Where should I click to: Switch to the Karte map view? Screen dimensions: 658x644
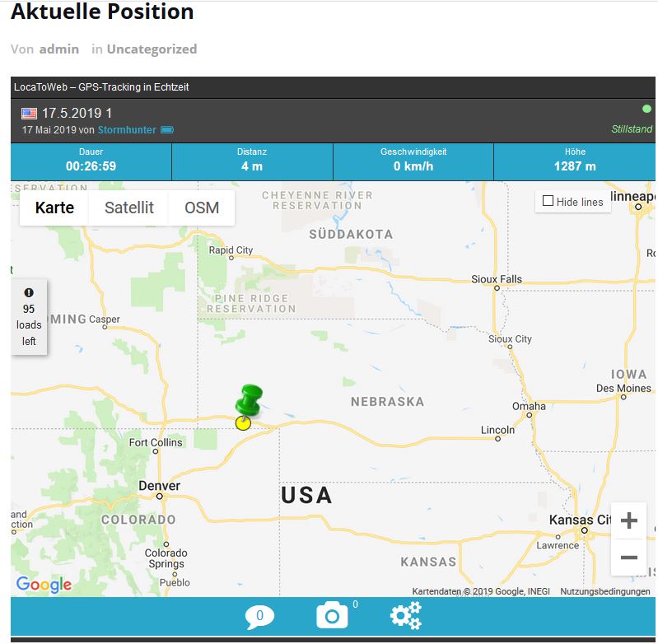54,208
